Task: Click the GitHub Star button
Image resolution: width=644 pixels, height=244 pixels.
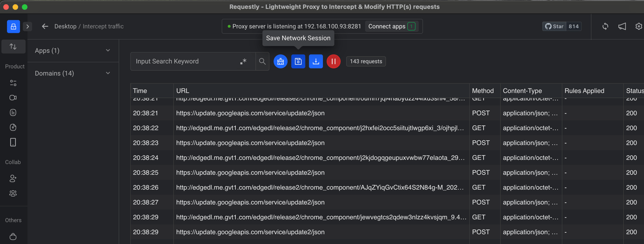Action: (554, 26)
